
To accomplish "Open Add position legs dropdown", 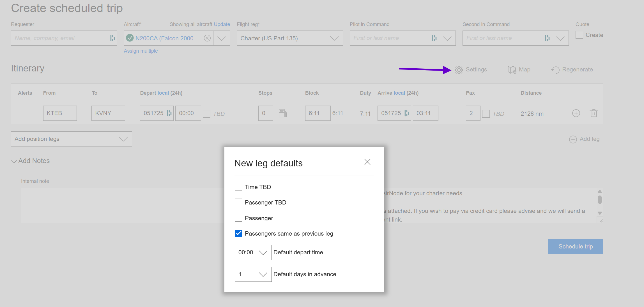I will point(72,139).
